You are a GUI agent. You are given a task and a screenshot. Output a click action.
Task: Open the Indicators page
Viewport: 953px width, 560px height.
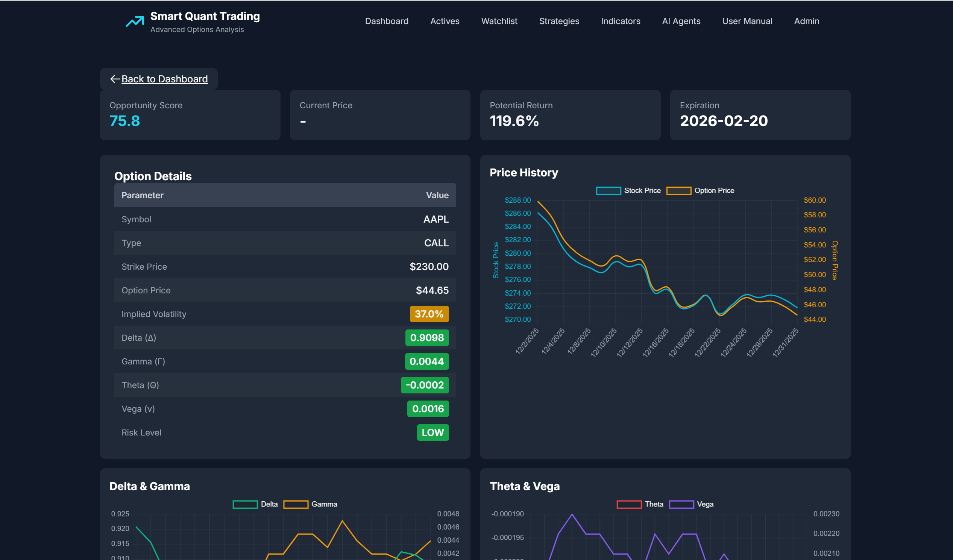pos(620,21)
